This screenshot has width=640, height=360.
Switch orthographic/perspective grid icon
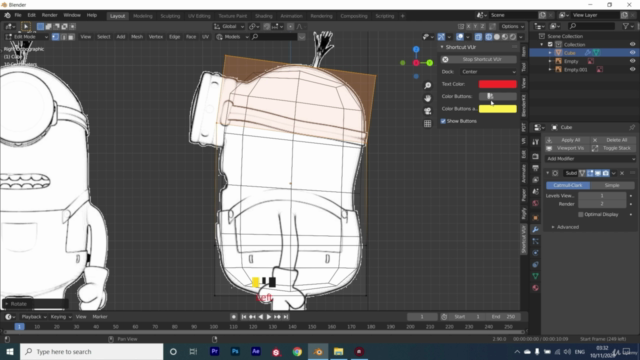click(x=427, y=124)
